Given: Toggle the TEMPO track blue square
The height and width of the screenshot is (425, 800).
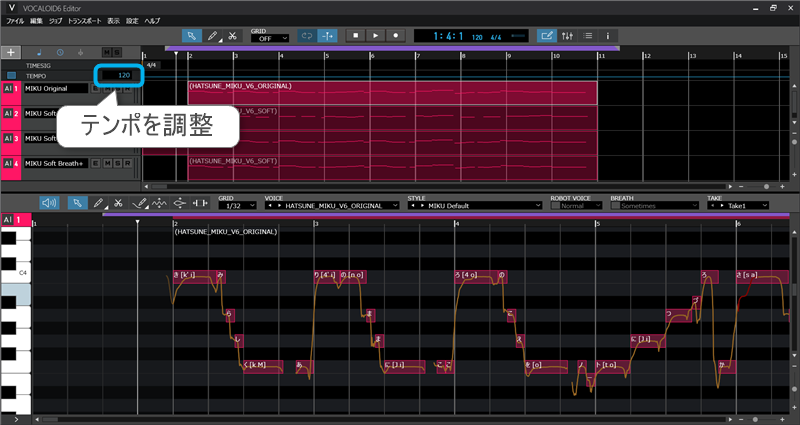Looking at the screenshot, I should 11,76.
